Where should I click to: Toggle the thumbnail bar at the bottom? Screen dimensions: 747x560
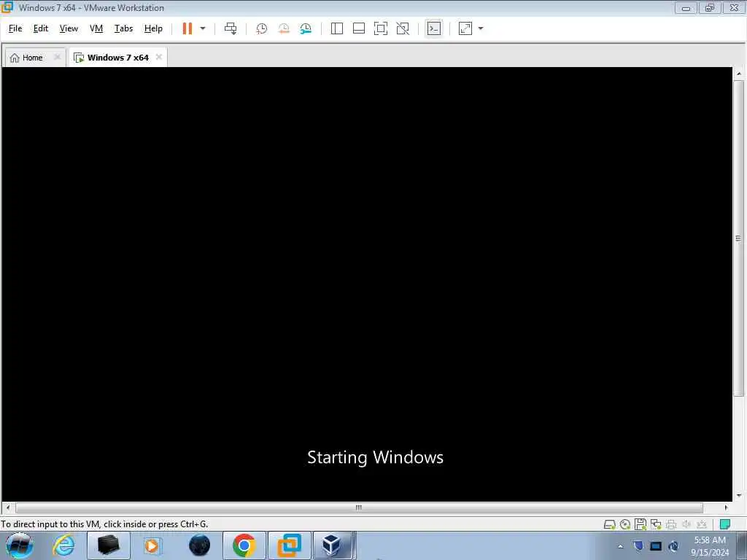tap(359, 28)
